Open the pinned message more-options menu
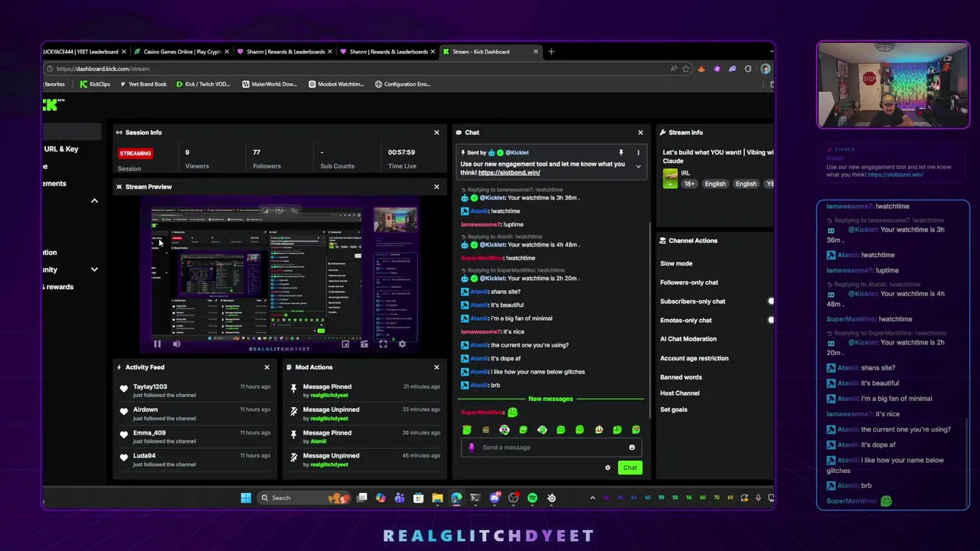This screenshot has height=551, width=980. pyautogui.click(x=638, y=152)
